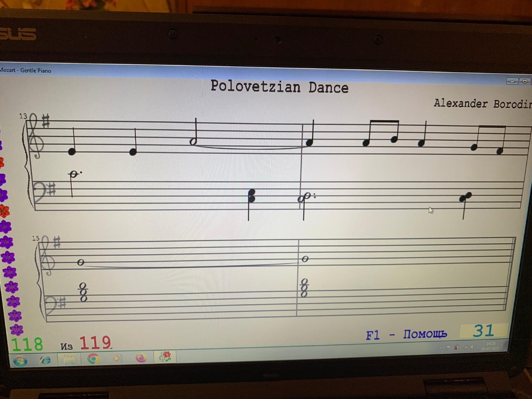Open the Action Center flag tray icon
The width and height of the screenshot is (532, 399).
449,348
